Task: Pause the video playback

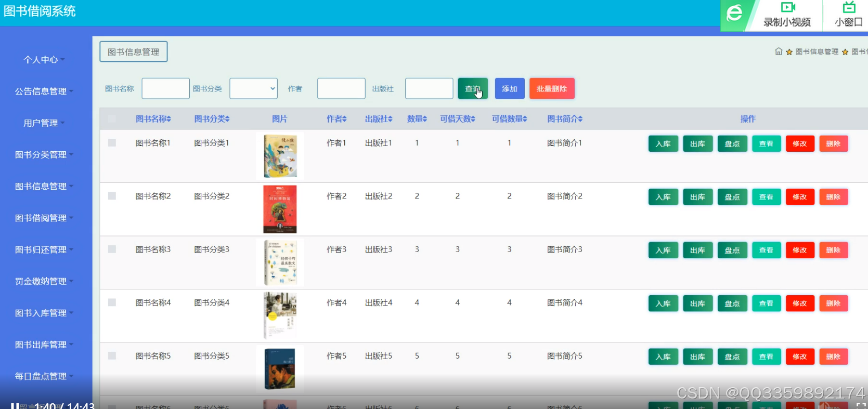Action: tap(15, 406)
